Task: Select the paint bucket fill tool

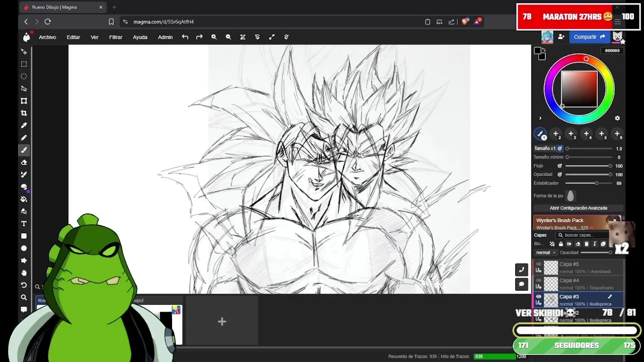Action: (x=24, y=199)
